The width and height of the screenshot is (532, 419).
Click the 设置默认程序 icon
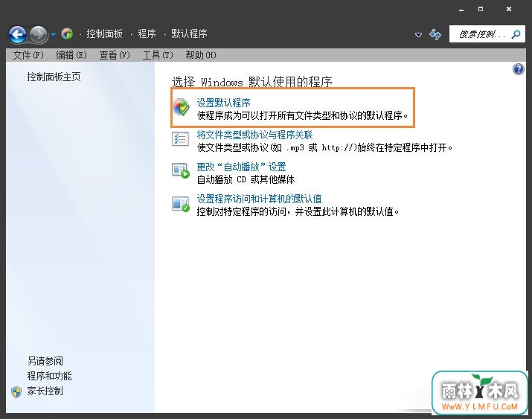coord(181,107)
